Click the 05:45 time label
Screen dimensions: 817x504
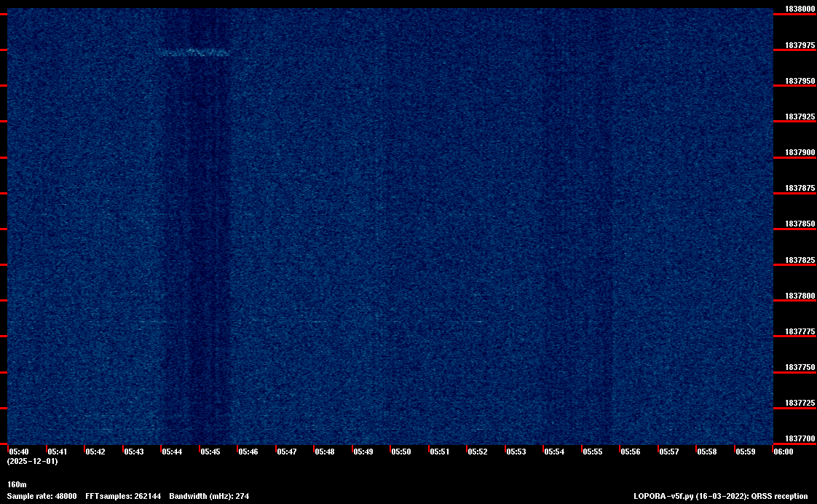point(210,452)
